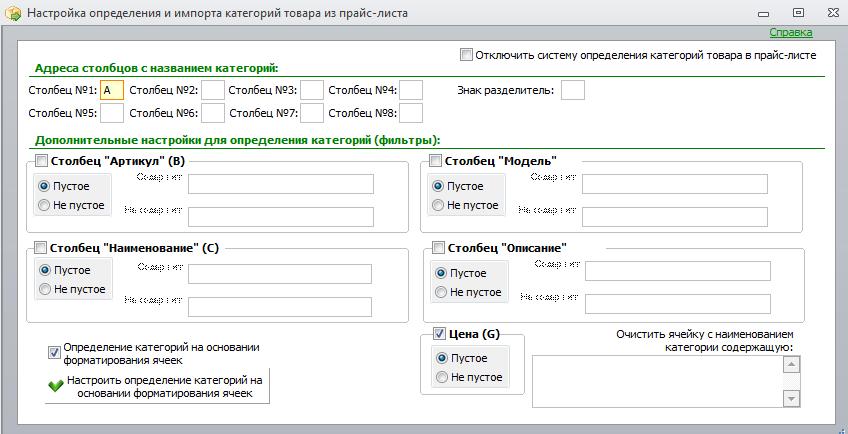Viewport: 848px width, 434px height.
Task: Click the Столбец №6 input field
Action: pos(213,113)
